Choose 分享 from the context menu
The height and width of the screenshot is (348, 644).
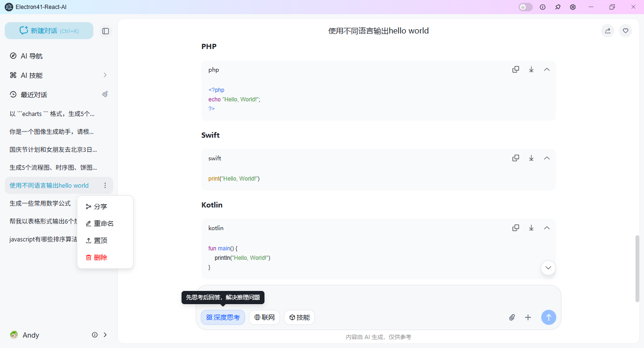105,207
